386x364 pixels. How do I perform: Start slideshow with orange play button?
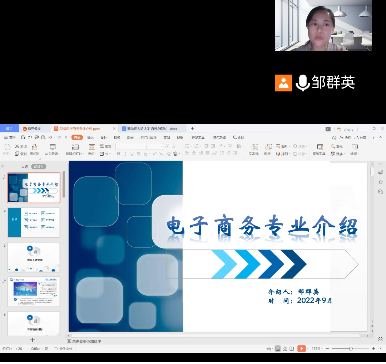coord(301,349)
